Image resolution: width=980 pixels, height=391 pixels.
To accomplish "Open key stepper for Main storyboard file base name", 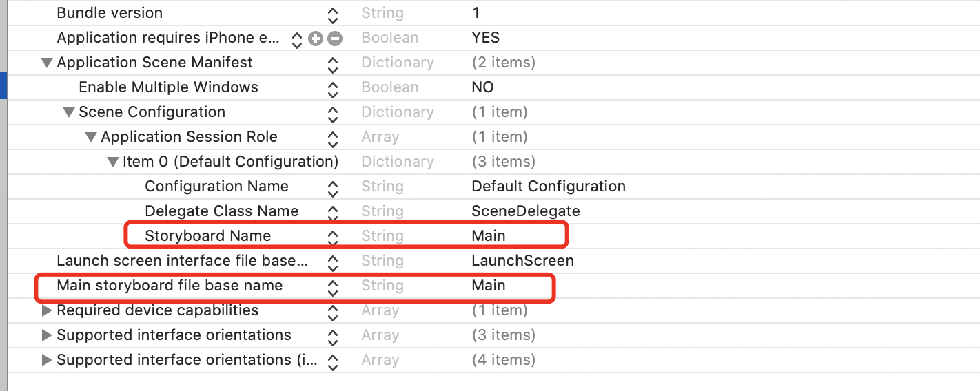I will coord(333,286).
